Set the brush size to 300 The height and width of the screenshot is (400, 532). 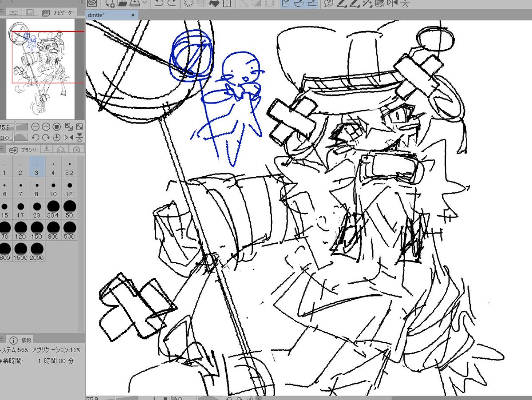pos(53,230)
